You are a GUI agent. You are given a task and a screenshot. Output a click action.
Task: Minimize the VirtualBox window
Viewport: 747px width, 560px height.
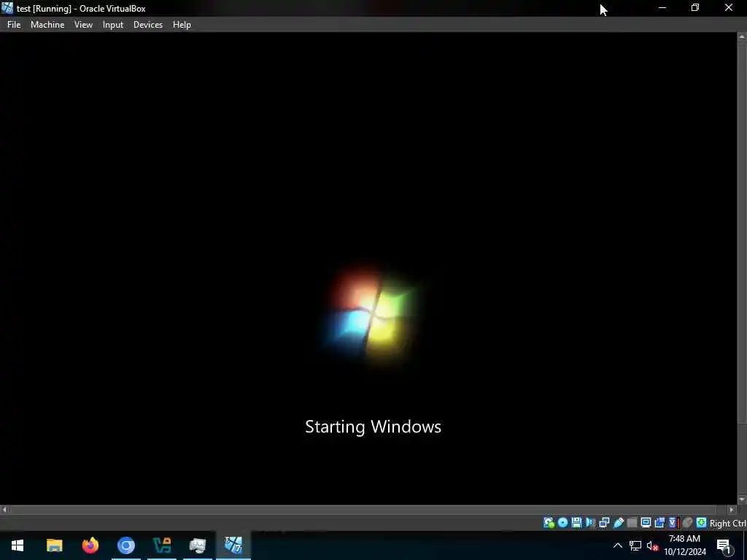(x=662, y=7)
